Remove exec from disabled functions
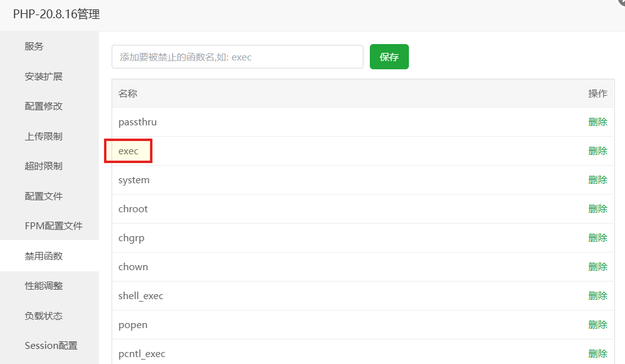The width and height of the screenshot is (625, 364). point(597,151)
